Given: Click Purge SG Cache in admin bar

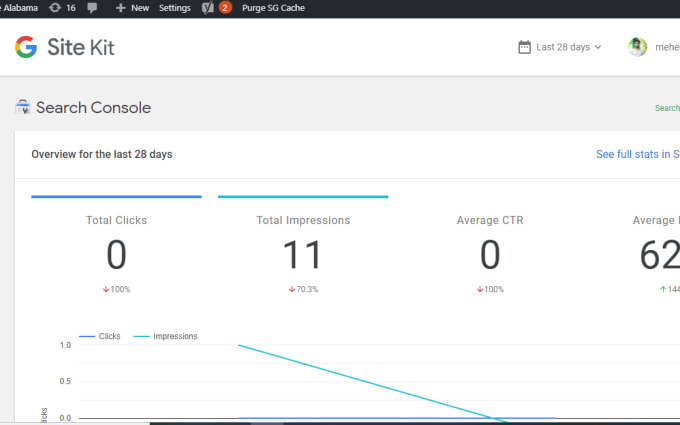Looking at the screenshot, I should (x=273, y=8).
